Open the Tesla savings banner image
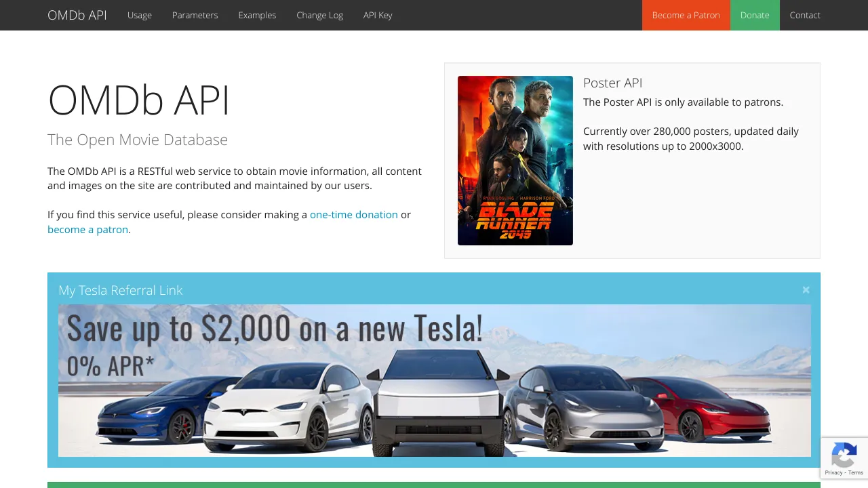 (x=435, y=380)
